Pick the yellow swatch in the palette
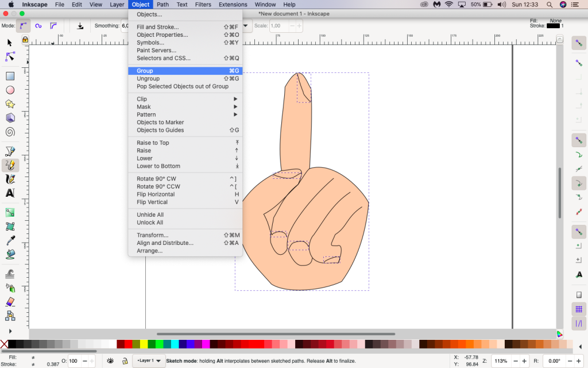The height and width of the screenshot is (368, 588). pyautogui.click(x=144, y=344)
